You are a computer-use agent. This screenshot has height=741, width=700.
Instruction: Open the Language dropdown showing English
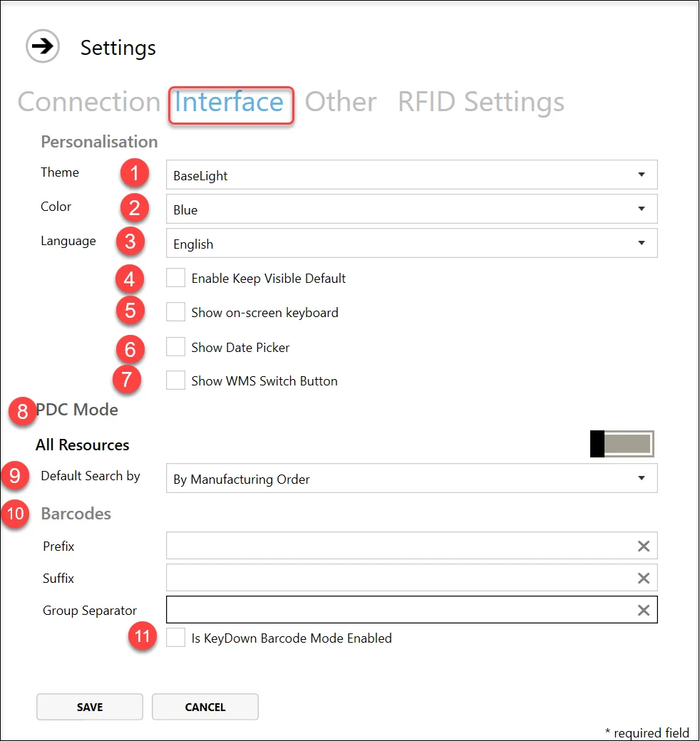pyautogui.click(x=411, y=244)
